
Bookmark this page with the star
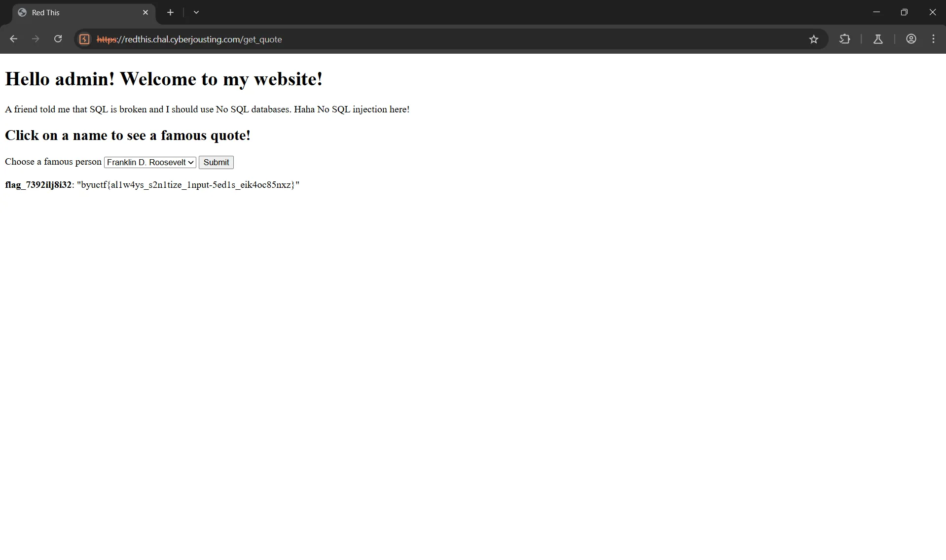click(813, 39)
